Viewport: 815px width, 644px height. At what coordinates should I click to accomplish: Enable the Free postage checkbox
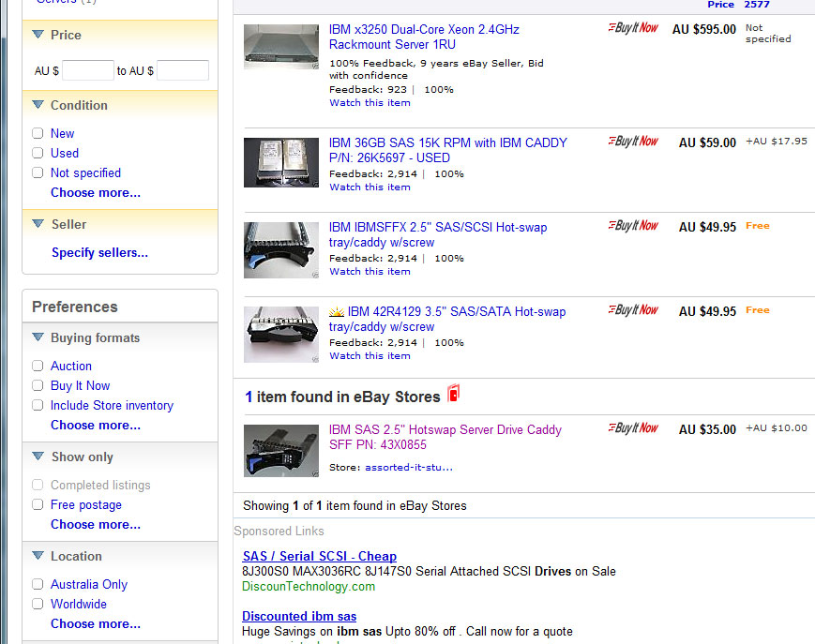(x=38, y=505)
